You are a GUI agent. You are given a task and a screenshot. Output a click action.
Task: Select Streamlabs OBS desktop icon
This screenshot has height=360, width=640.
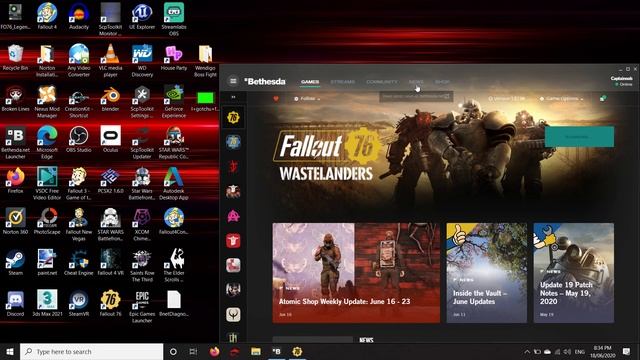click(x=174, y=19)
